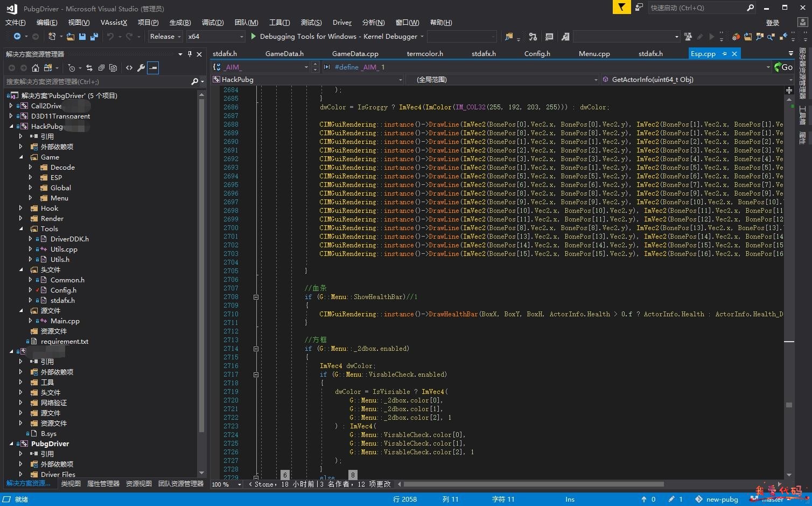Screen dimensions: 812x506
Task: Click the Undo arrow icon
Action: (110, 36)
